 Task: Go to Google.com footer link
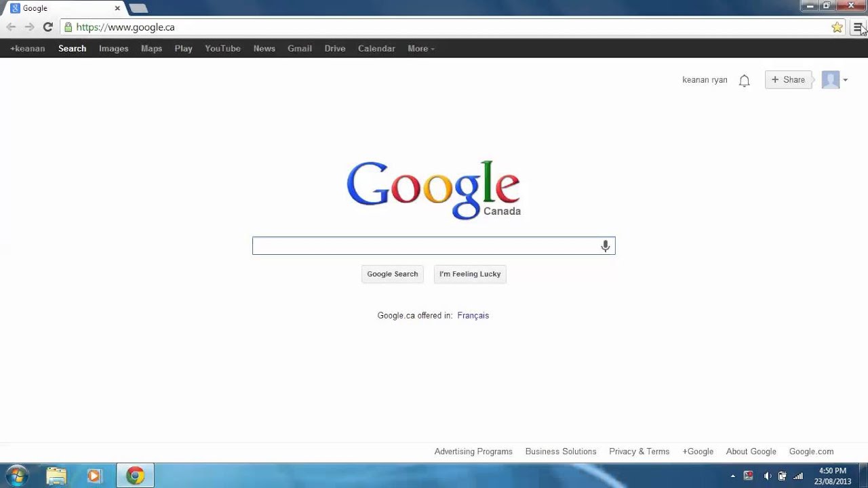point(811,451)
